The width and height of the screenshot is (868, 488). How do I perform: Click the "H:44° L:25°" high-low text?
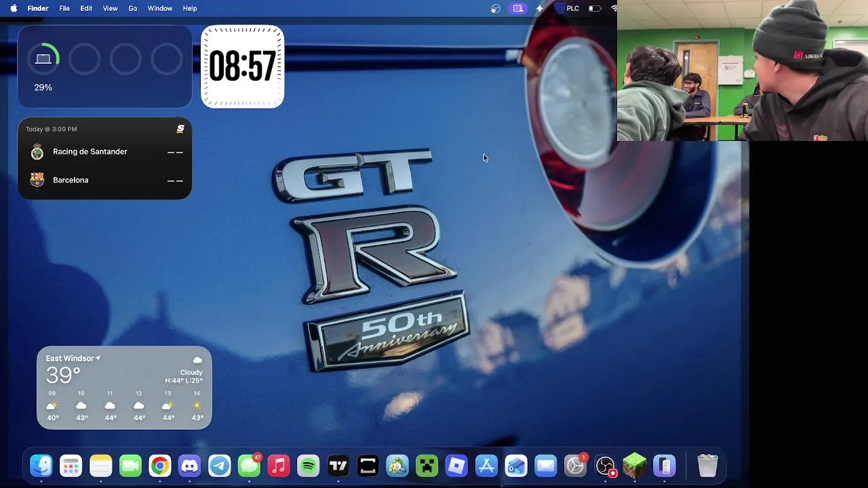pyautogui.click(x=184, y=381)
